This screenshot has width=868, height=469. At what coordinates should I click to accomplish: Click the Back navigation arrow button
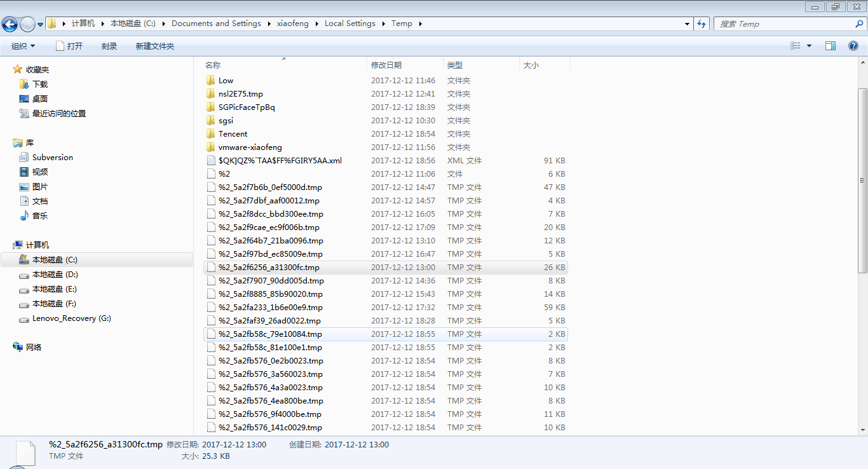point(10,24)
